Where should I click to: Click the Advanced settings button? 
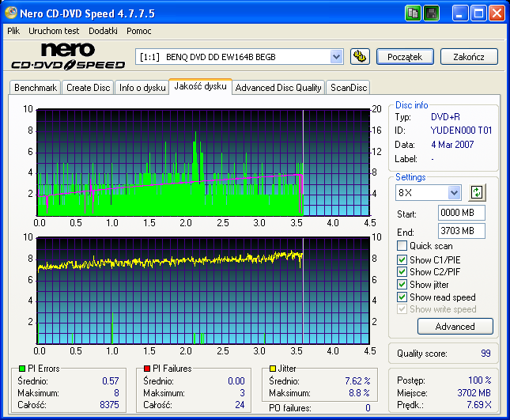pos(455,326)
